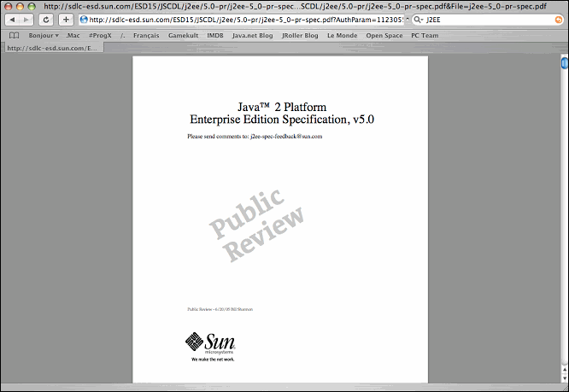The image size is (569, 392).
Task: Open the Java.net Blog bookmark
Action: pyautogui.click(x=253, y=36)
